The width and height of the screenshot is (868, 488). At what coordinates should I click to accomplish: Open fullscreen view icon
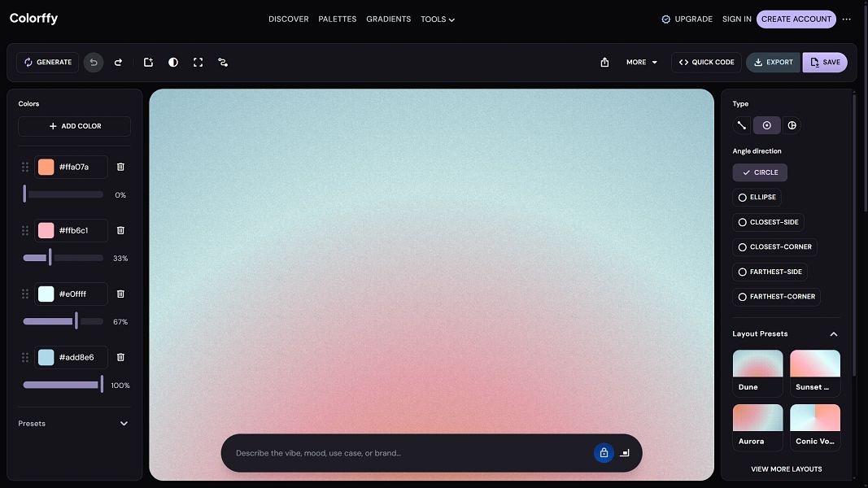(x=198, y=63)
